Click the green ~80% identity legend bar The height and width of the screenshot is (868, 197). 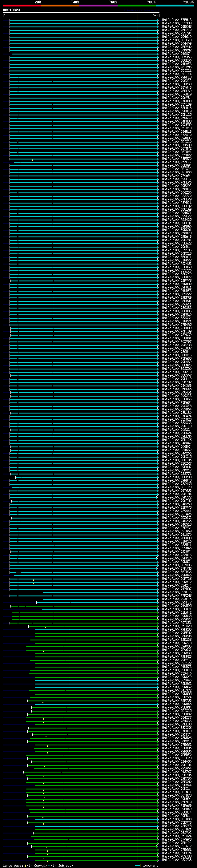point(137,6)
